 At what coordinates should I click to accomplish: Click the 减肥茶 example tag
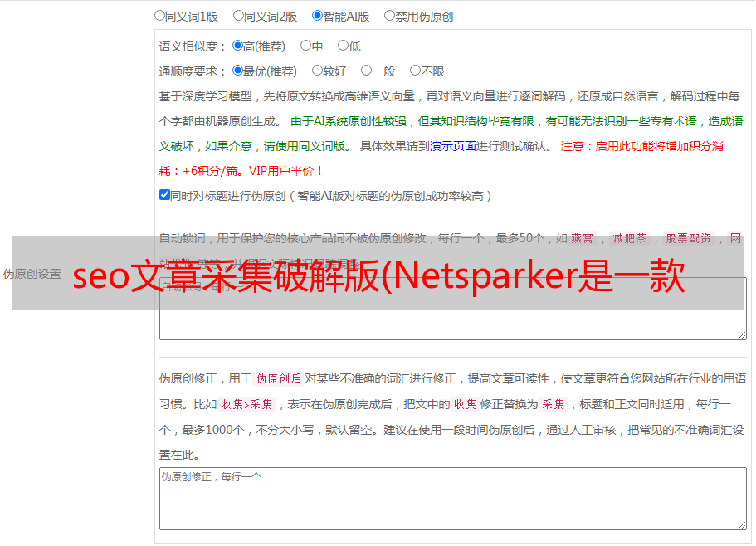tap(629, 238)
